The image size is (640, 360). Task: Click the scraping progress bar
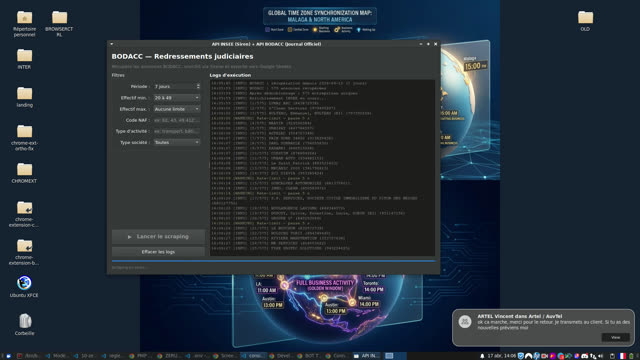point(273,260)
